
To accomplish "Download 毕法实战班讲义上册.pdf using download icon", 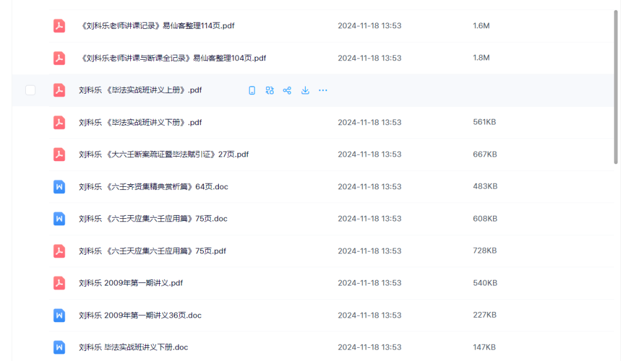I will coord(305,91).
